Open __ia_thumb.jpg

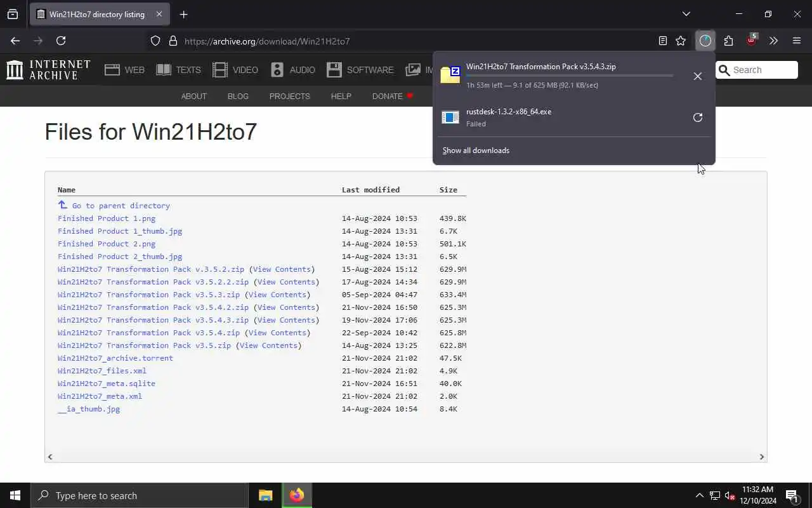89,409
